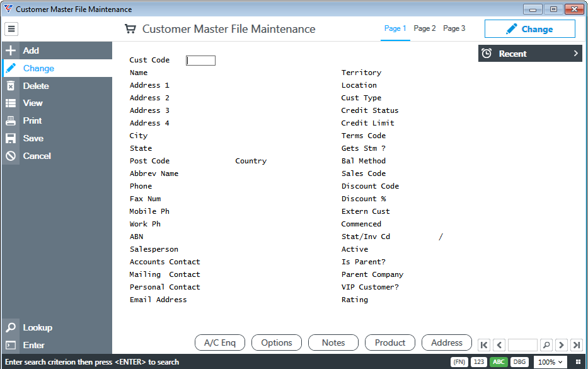This screenshot has height=369, width=588.
Task: Click the Cancel circle-slash icon
Action: (x=11, y=156)
